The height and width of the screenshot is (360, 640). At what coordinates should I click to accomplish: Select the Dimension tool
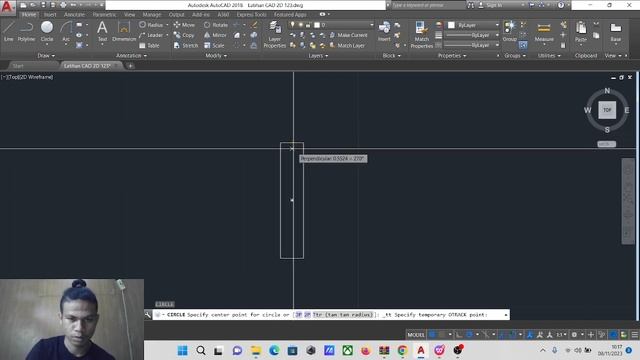tap(124, 31)
